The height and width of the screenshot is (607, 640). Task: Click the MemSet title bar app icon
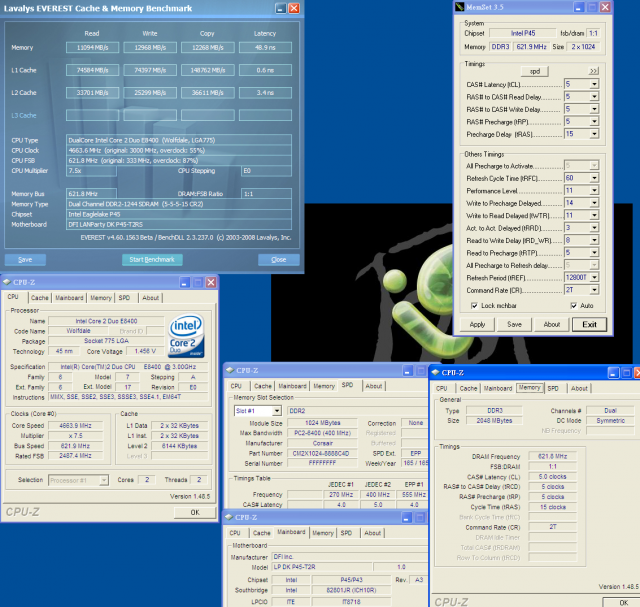(459, 7)
